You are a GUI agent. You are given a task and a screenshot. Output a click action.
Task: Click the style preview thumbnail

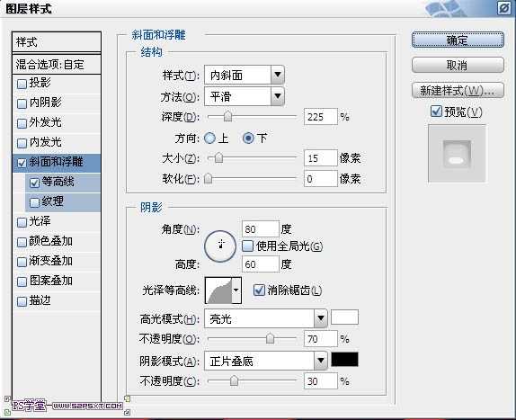coord(457,154)
